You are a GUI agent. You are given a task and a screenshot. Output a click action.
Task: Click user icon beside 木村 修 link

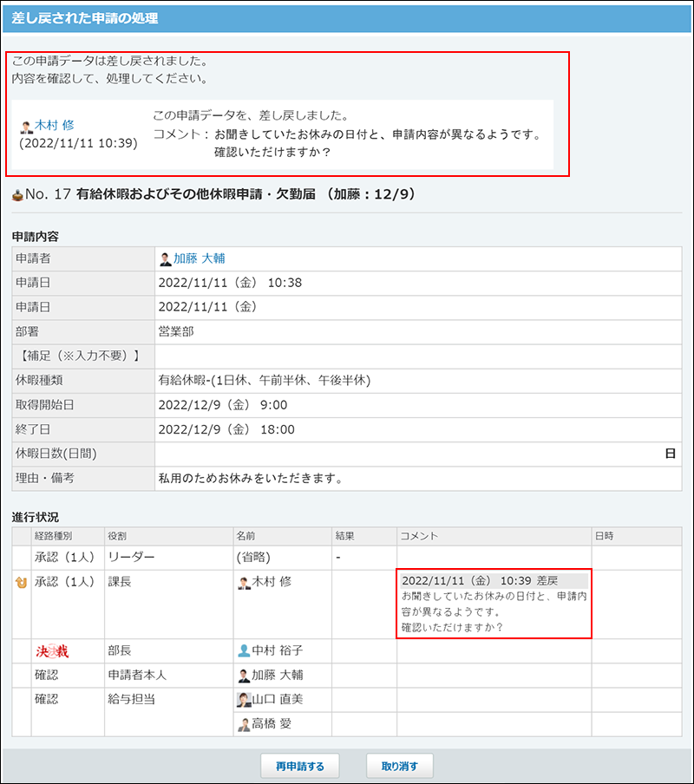27,127
